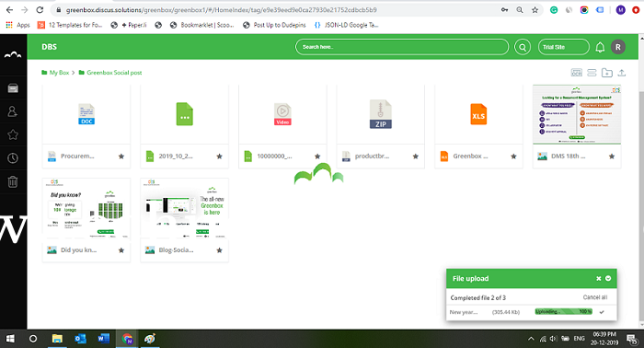
Task: Click the upload file icon
Action: (622, 73)
